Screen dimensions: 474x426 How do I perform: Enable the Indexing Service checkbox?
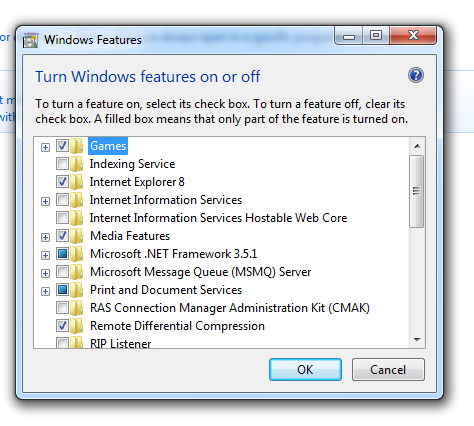(x=62, y=164)
